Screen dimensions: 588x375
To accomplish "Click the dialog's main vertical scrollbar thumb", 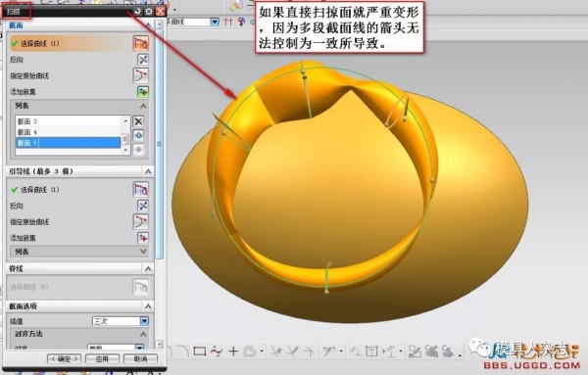I will point(160,144).
